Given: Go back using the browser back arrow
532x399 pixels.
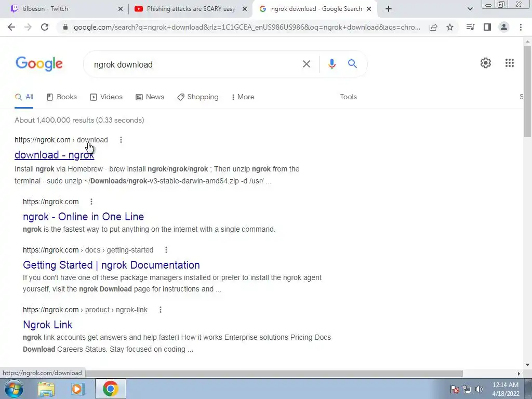Looking at the screenshot, I should [x=11, y=27].
